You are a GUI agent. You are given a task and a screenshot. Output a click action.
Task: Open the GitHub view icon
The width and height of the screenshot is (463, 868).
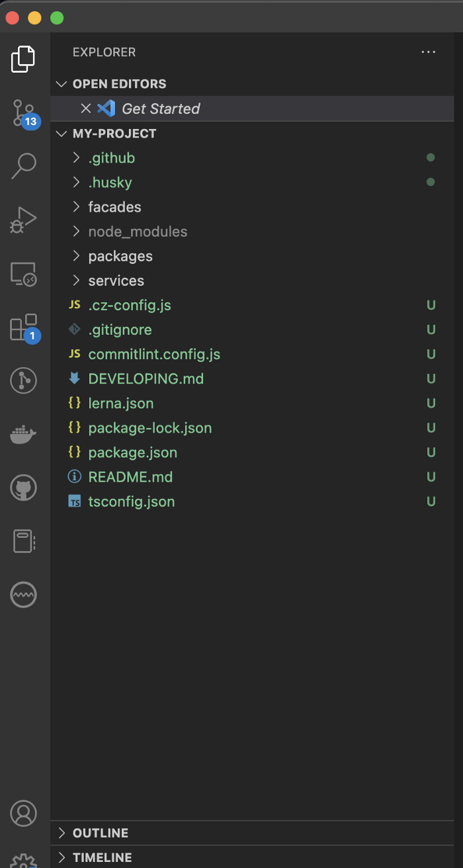pyautogui.click(x=24, y=488)
